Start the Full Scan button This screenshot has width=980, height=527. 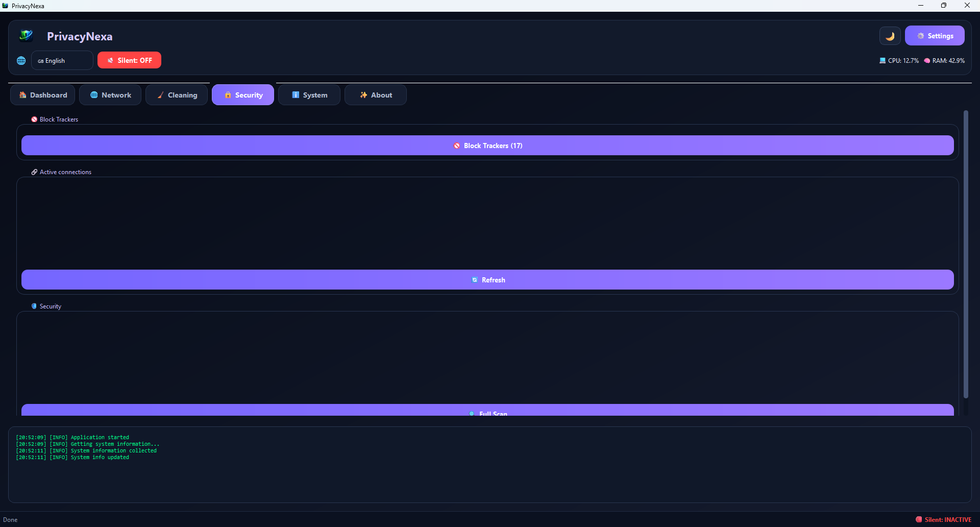click(487, 410)
